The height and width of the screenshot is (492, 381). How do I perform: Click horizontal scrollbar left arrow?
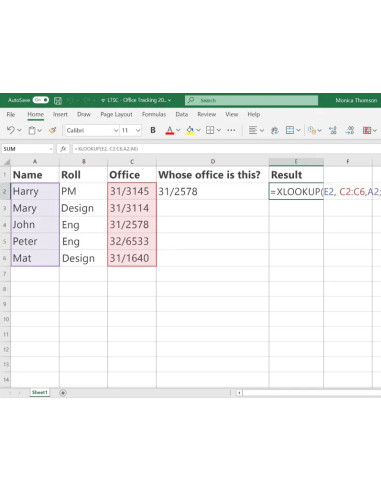[x=239, y=393]
